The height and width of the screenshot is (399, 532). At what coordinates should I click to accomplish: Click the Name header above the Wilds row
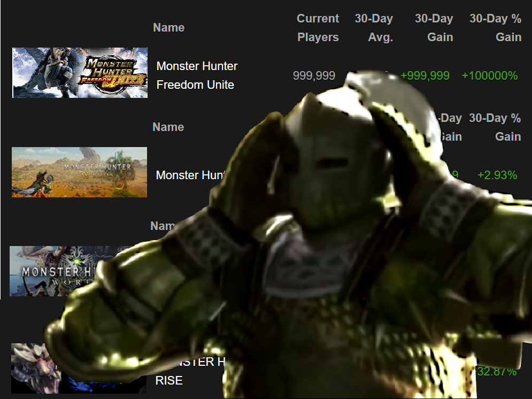pos(168,127)
